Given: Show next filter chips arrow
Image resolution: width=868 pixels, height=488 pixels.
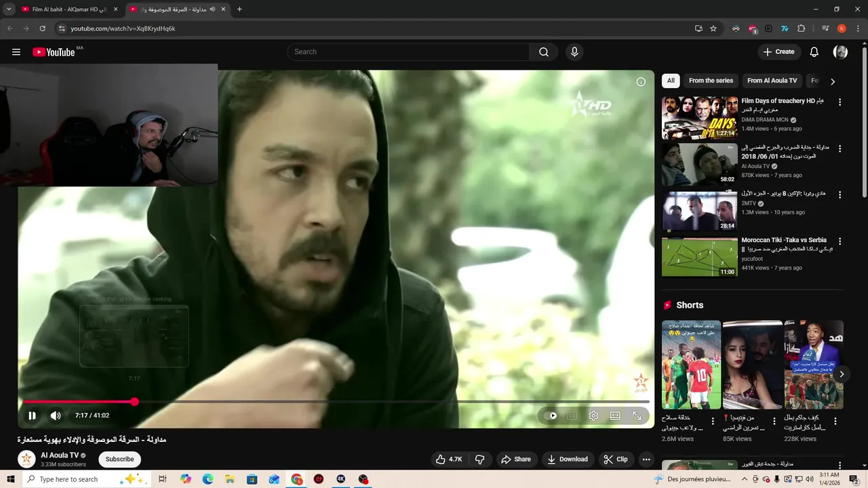Looking at the screenshot, I should coord(833,81).
